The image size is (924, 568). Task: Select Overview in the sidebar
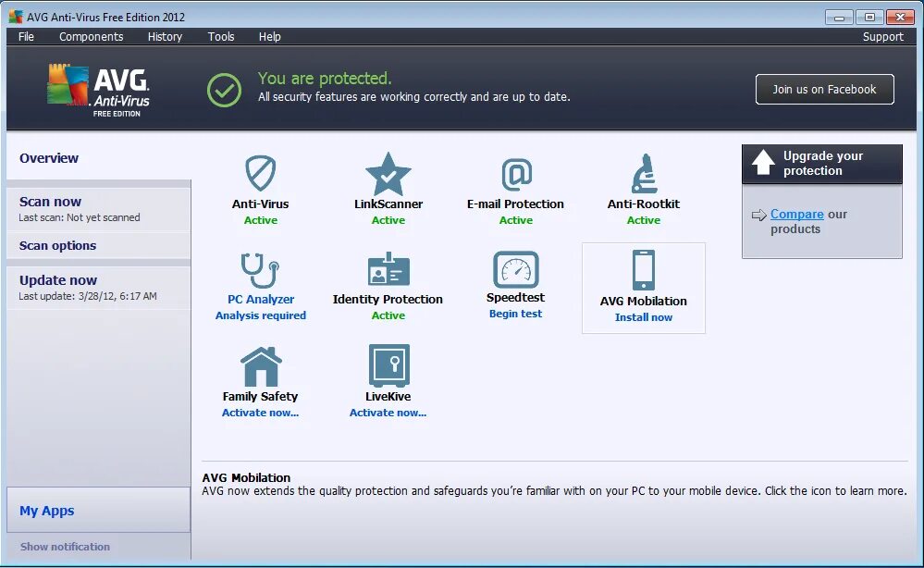pyautogui.click(x=98, y=158)
